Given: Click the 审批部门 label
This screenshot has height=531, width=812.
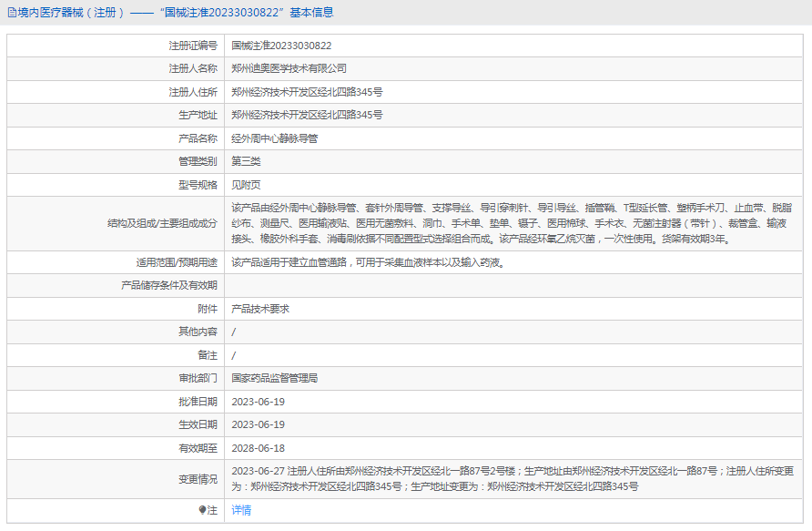Looking at the screenshot, I should point(198,378).
